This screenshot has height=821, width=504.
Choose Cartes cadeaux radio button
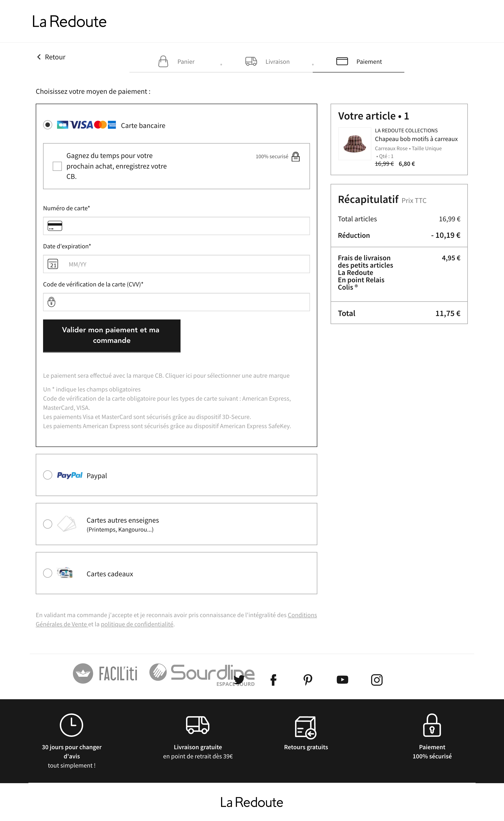pyautogui.click(x=48, y=573)
